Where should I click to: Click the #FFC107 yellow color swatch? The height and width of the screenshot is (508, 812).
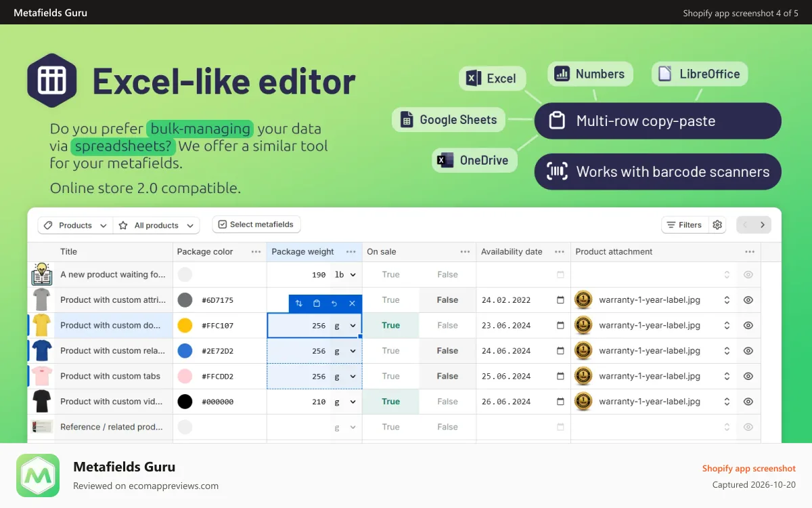pyautogui.click(x=185, y=325)
